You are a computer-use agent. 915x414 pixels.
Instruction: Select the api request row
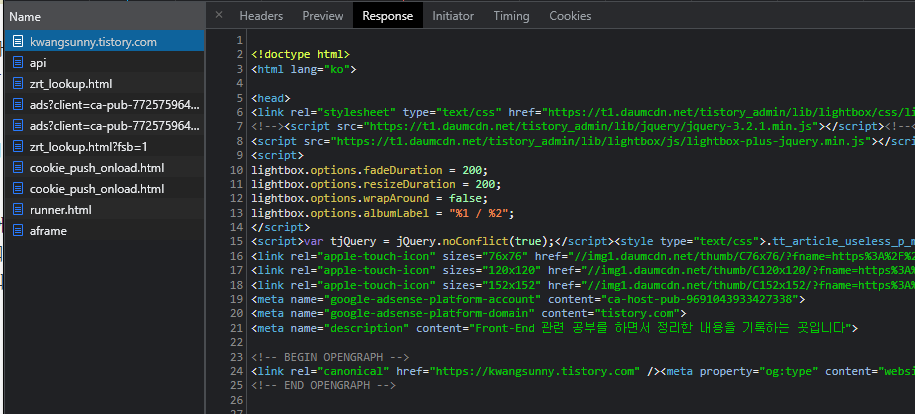104,62
